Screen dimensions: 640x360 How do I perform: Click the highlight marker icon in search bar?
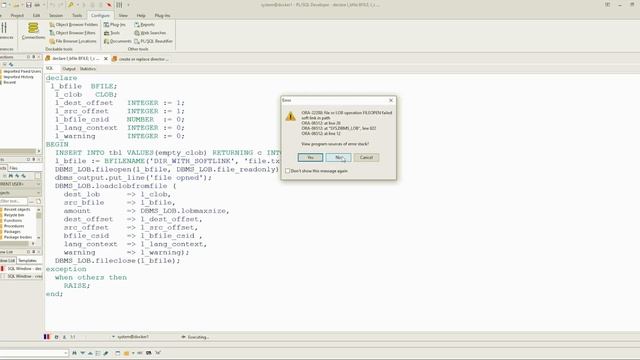[x=106, y=353]
